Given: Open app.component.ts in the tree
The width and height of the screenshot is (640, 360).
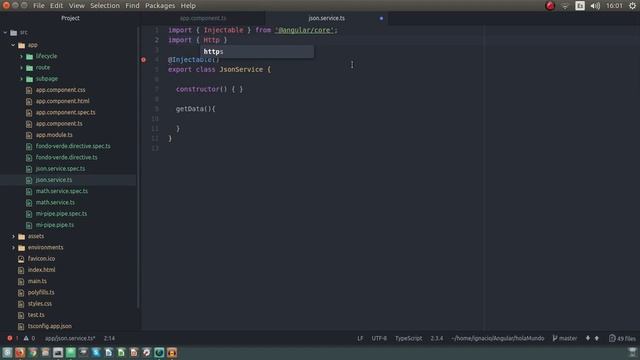Looking at the screenshot, I should click(59, 124).
